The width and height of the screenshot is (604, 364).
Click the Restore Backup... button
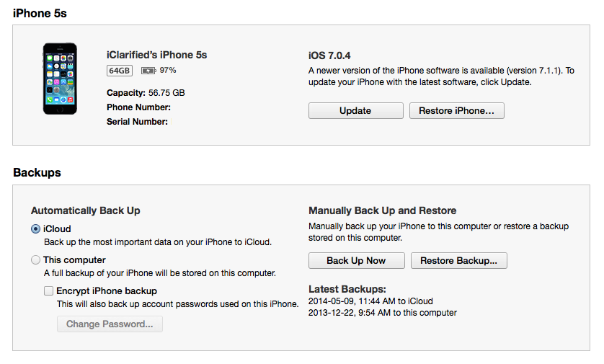pyautogui.click(x=458, y=261)
